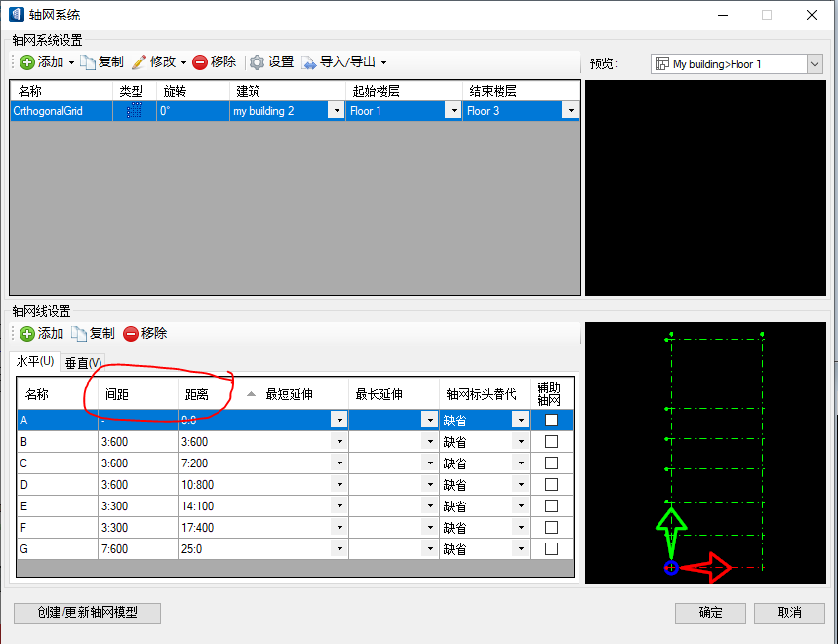This screenshot has height=644, width=838.
Task: Click the spacing cell 7:600 in row G
Action: point(138,549)
